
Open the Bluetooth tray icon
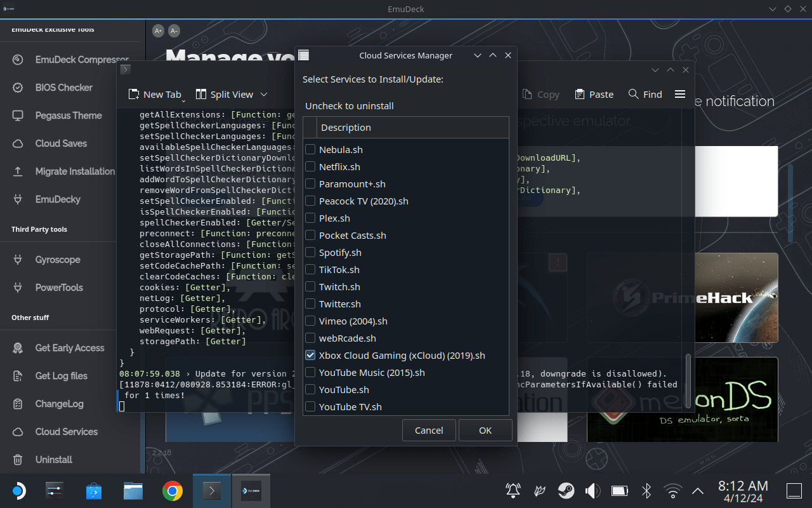[x=646, y=491]
